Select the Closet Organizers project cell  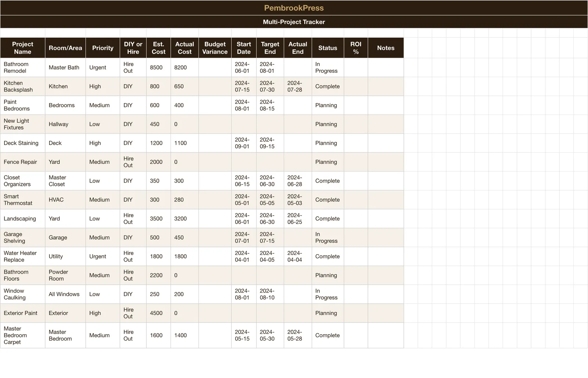point(23,181)
